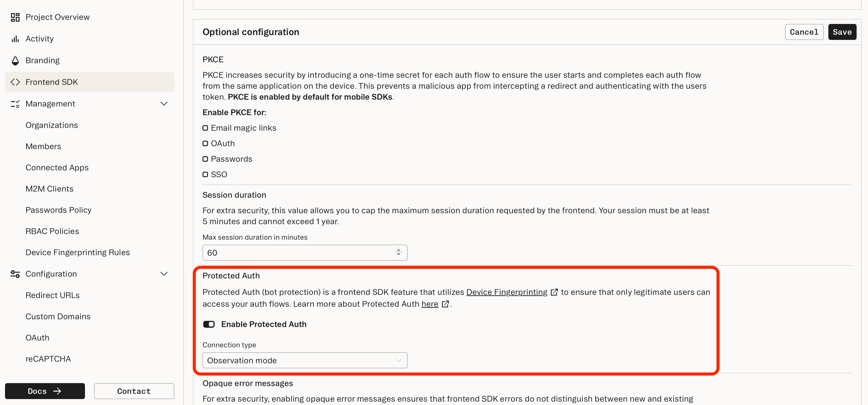Disable the Enable Protected Auth toggle
Screen dimensions: 868x405
(209, 324)
